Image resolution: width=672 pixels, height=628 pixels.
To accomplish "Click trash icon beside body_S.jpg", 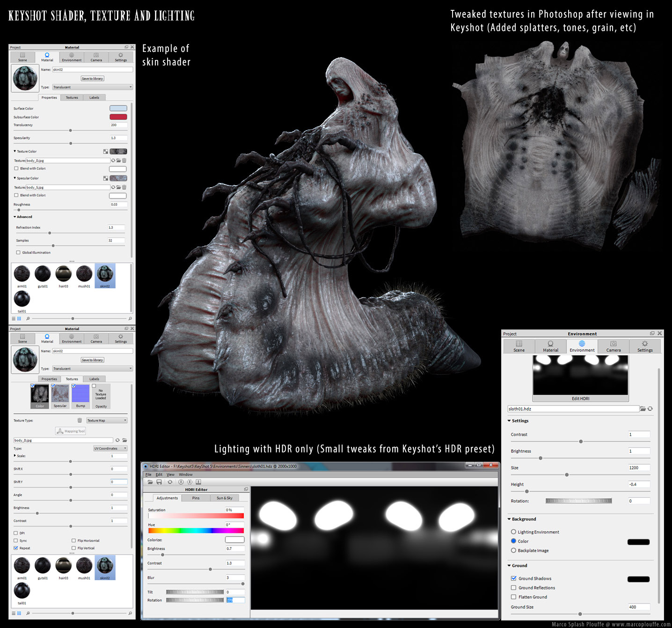I will coord(124,187).
